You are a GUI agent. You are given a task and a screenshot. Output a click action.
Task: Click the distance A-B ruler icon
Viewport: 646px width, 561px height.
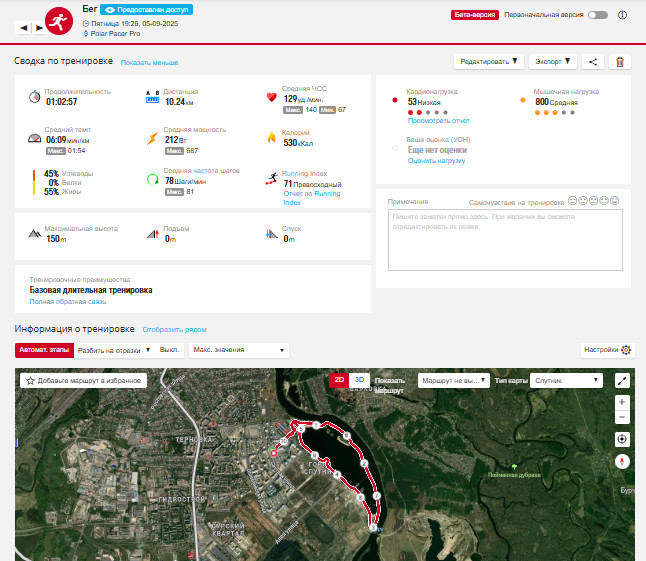pyautogui.click(x=152, y=97)
